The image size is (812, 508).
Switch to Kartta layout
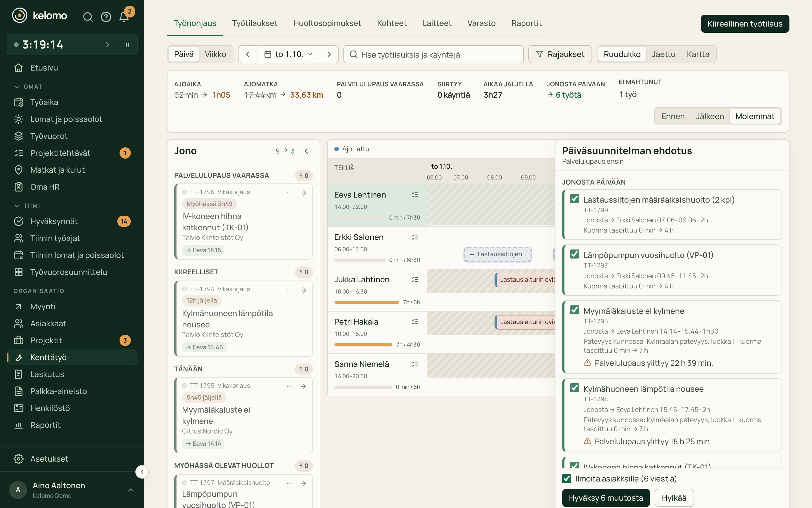click(x=698, y=54)
